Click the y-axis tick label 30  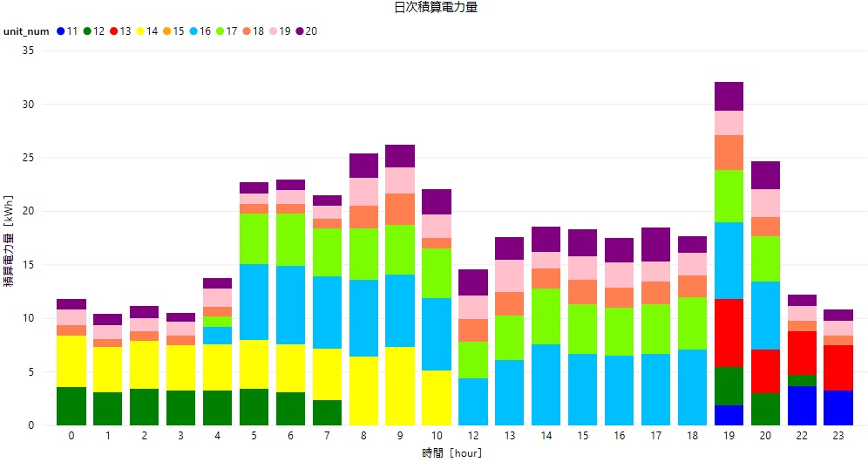click(x=28, y=104)
